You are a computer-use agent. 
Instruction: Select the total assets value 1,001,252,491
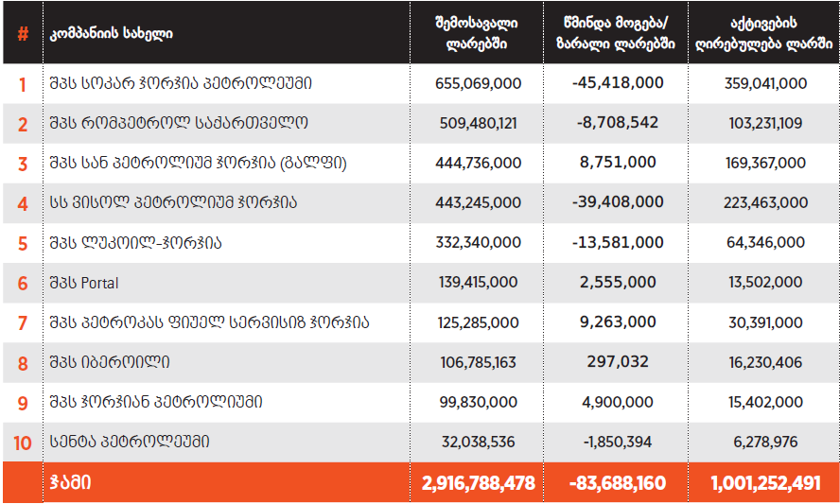pos(765,483)
